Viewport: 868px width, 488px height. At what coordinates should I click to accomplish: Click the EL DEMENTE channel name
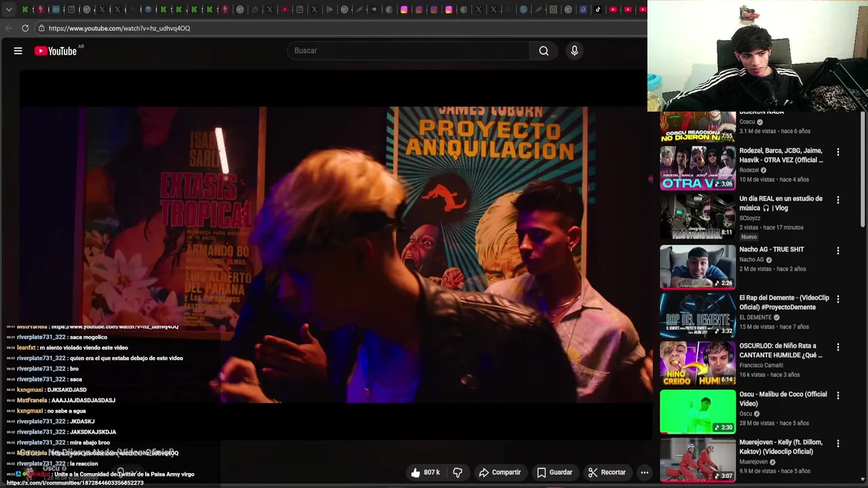tap(755, 317)
